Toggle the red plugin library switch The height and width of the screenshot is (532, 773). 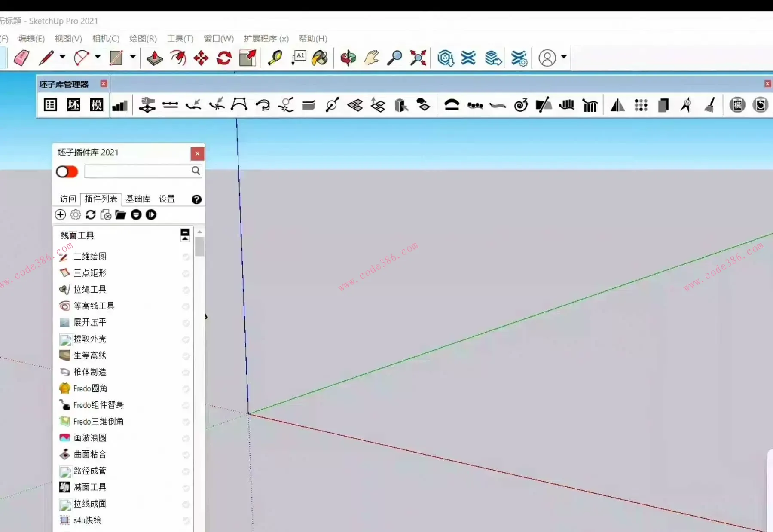(67, 172)
